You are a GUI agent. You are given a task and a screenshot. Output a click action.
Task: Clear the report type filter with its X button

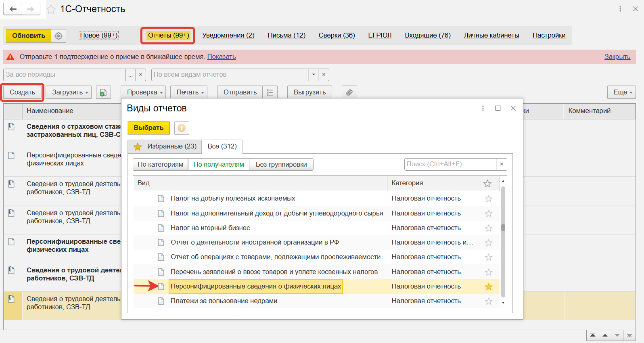click(324, 75)
